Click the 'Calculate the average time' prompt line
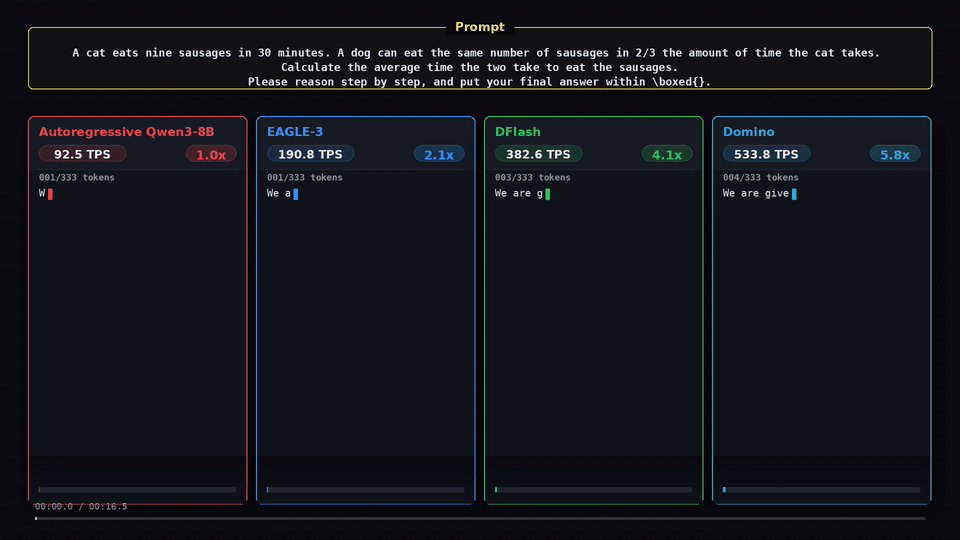Image resolution: width=960 pixels, height=540 pixels. 479,67
